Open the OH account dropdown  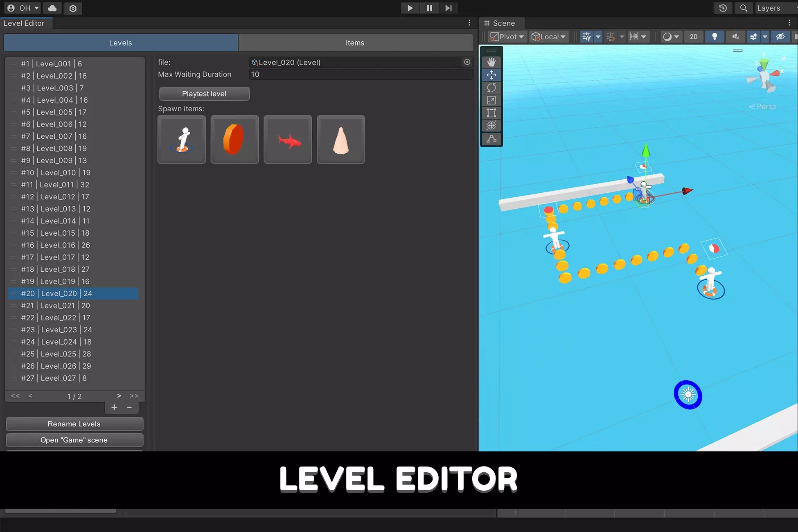pyautogui.click(x=23, y=8)
